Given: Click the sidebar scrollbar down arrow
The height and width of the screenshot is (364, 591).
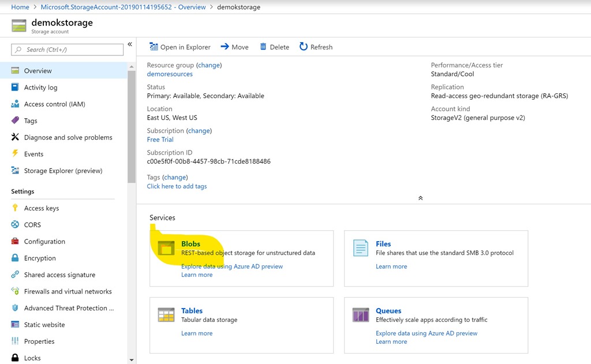Looking at the screenshot, I should (131, 360).
